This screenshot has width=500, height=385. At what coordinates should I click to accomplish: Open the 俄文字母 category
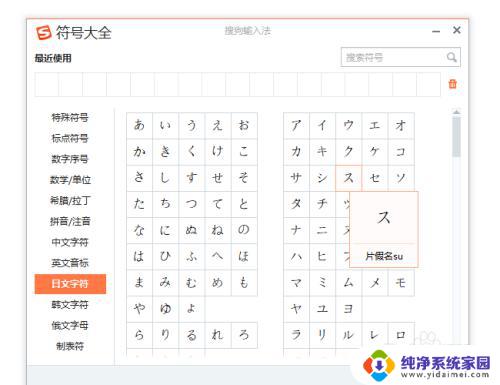[70, 325]
